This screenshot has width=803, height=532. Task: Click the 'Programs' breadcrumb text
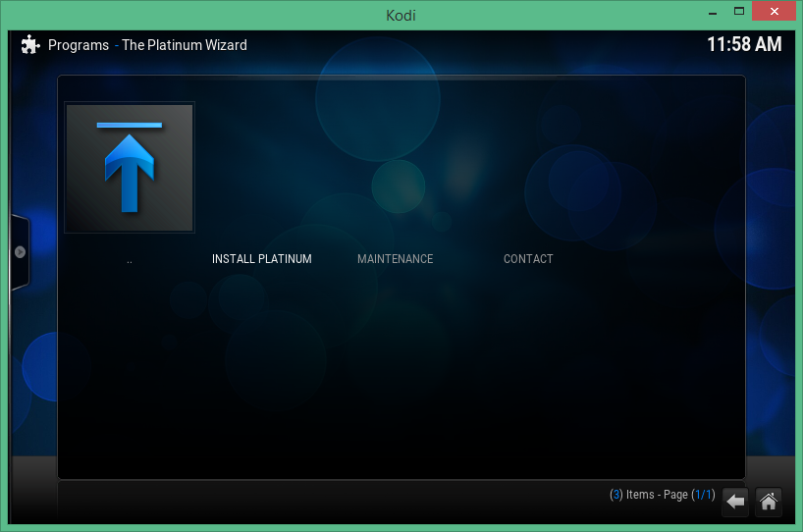point(79,45)
